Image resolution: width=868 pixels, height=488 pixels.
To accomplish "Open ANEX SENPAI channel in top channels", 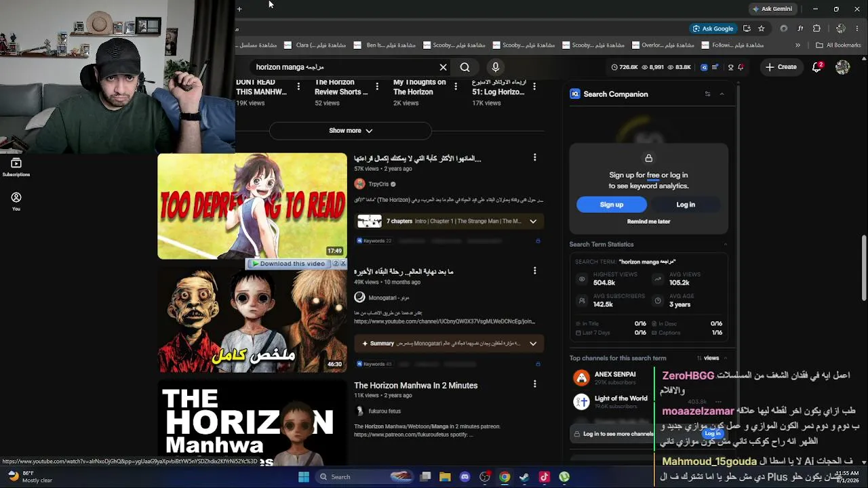I will point(615,374).
